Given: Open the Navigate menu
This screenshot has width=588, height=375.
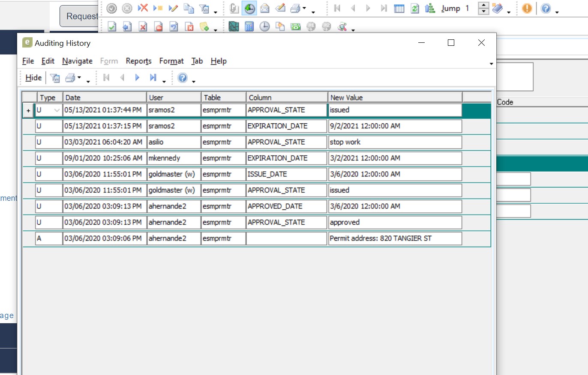Looking at the screenshot, I should click(x=77, y=61).
